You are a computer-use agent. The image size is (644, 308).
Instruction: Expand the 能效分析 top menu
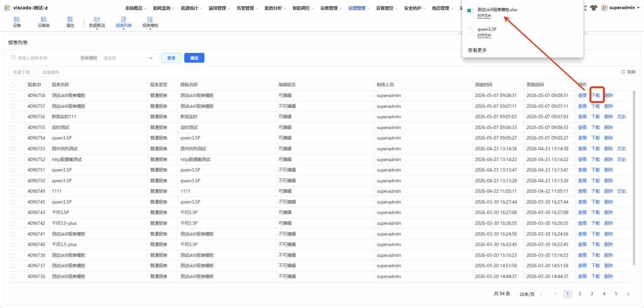275,8
